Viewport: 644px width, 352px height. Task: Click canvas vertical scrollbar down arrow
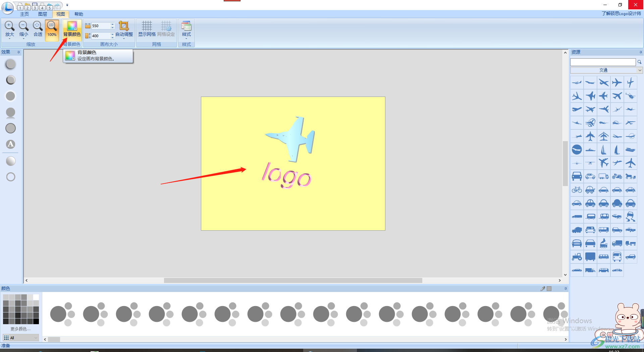[x=565, y=275]
